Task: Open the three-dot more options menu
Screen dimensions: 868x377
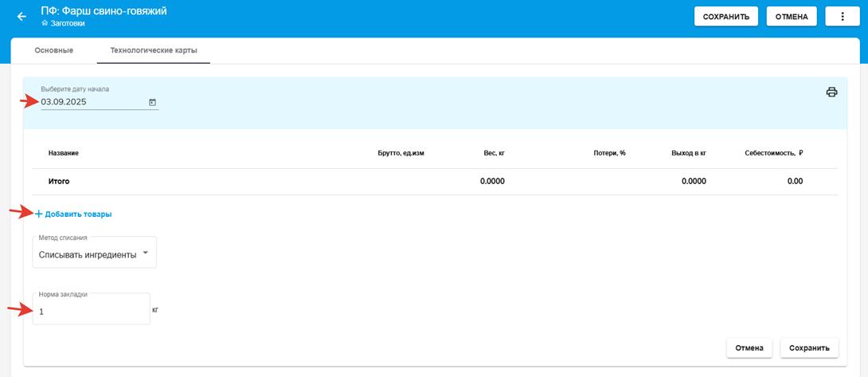Action: pyautogui.click(x=843, y=17)
